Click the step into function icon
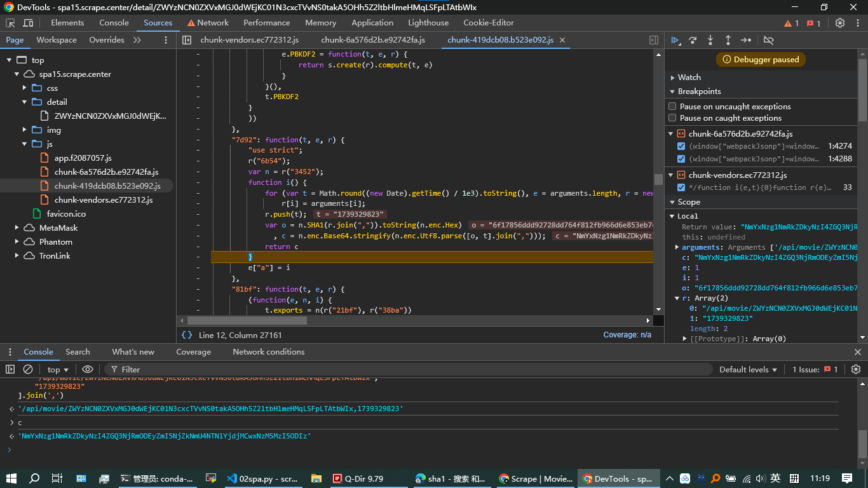 [710, 40]
